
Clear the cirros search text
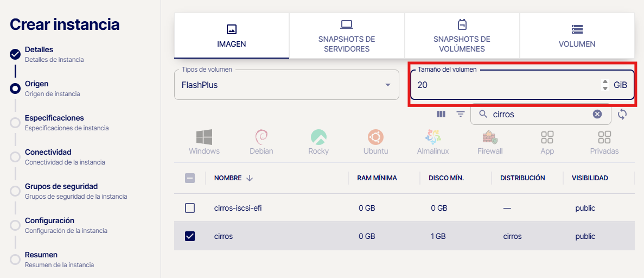pos(597,114)
